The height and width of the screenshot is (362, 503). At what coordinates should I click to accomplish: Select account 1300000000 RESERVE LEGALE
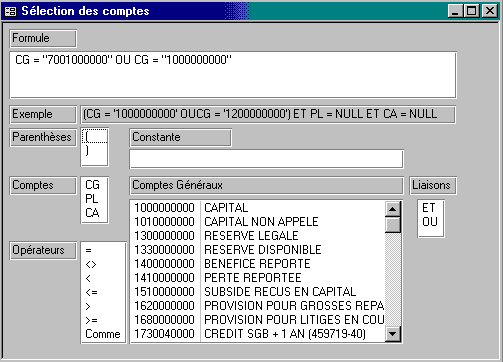258,236
